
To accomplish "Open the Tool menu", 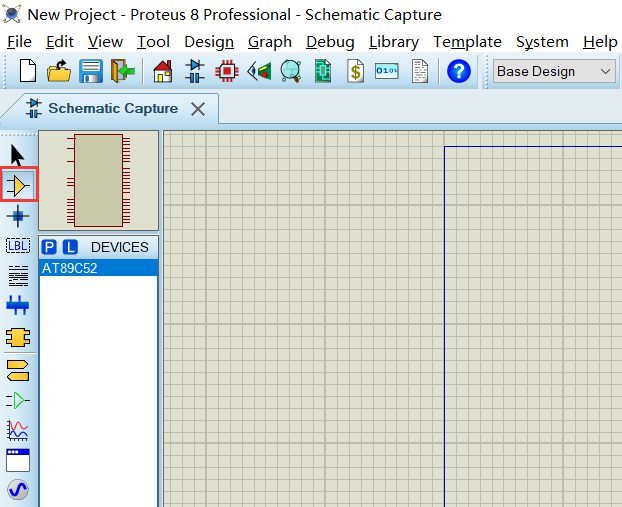I will pos(153,42).
